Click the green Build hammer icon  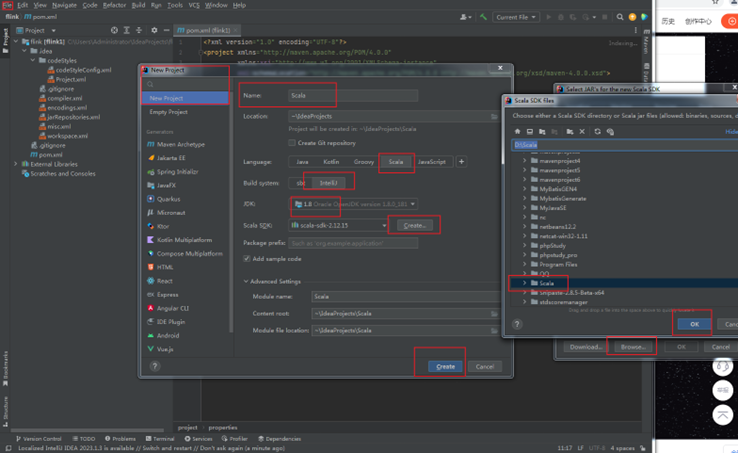[483, 17]
